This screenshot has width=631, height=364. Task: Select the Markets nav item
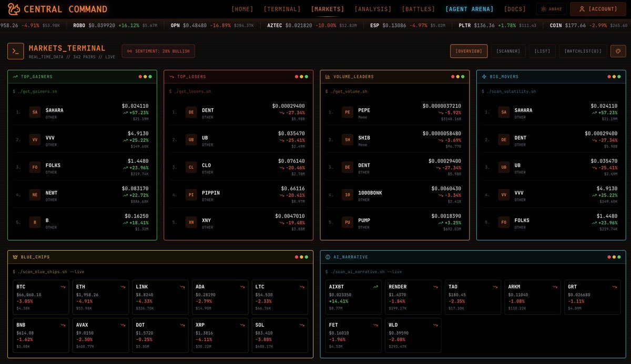pos(328,9)
